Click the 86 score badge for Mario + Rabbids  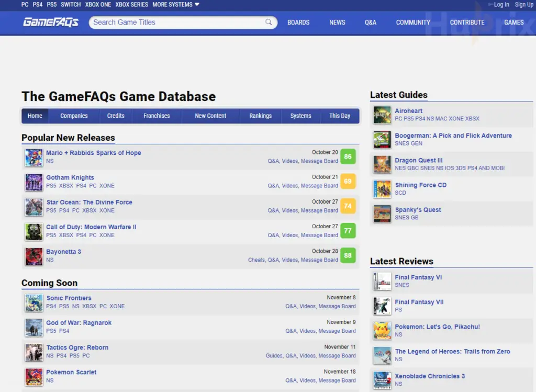point(348,156)
